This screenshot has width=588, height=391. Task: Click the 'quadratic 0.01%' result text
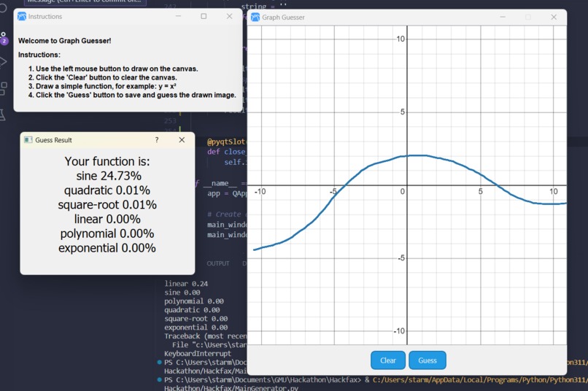click(107, 190)
